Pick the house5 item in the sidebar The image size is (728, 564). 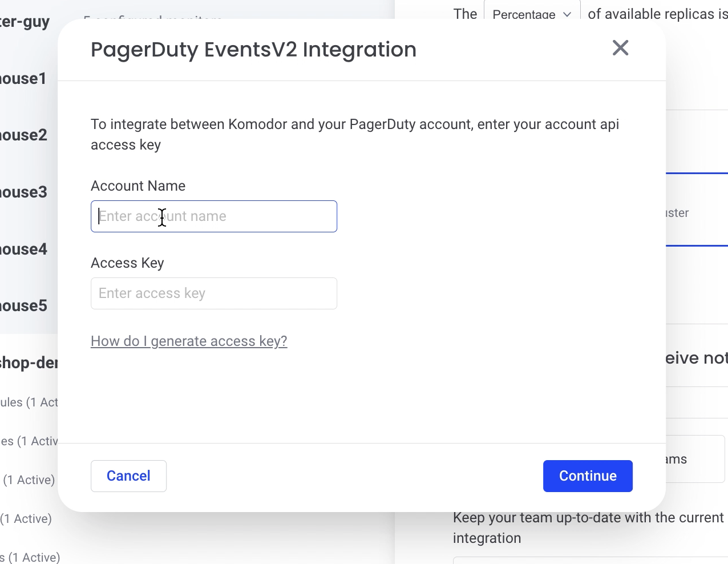(23, 306)
